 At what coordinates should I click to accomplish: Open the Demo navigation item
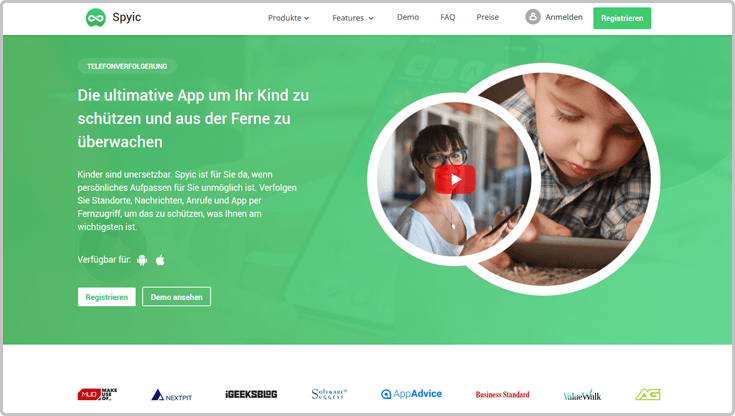(x=408, y=17)
